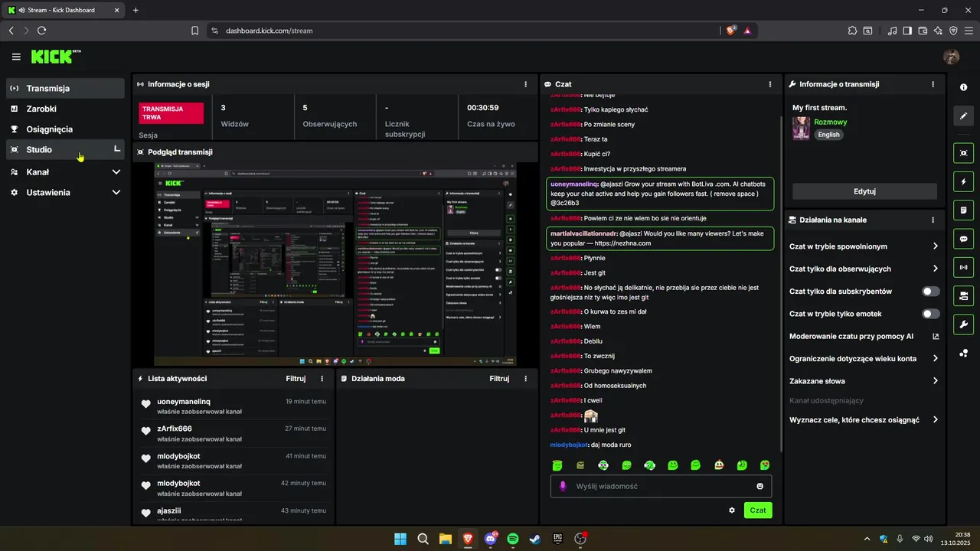Open kebab menu of Działania na kanale panel
This screenshot has height=551, width=980.
click(933, 220)
